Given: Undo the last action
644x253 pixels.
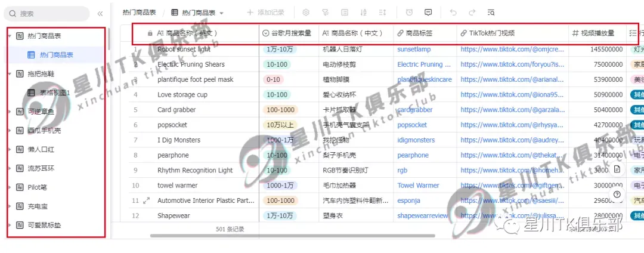Looking at the screenshot, I should pyautogui.click(x=453, y=13).
